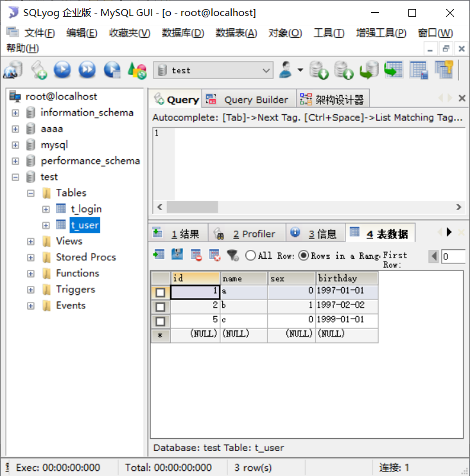Click the First Row input field
470x476 pixels.
click(x=453, y=256)
